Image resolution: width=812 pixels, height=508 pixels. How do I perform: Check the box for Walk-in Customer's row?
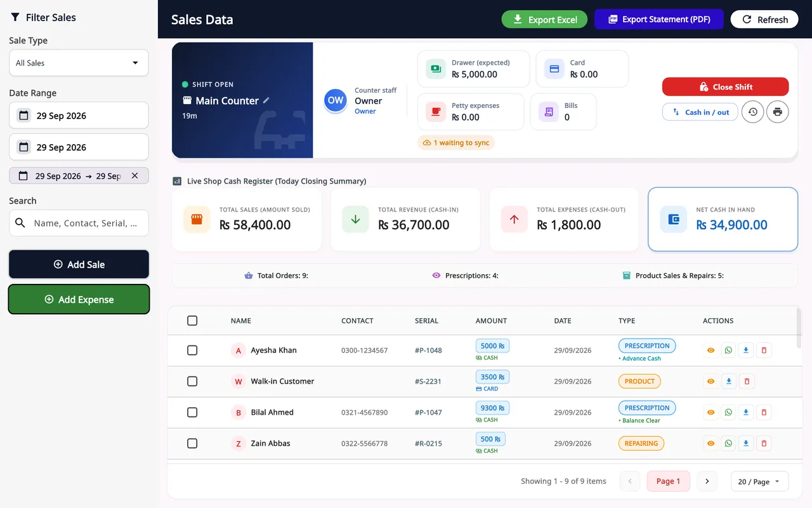(x=192, y=381)
